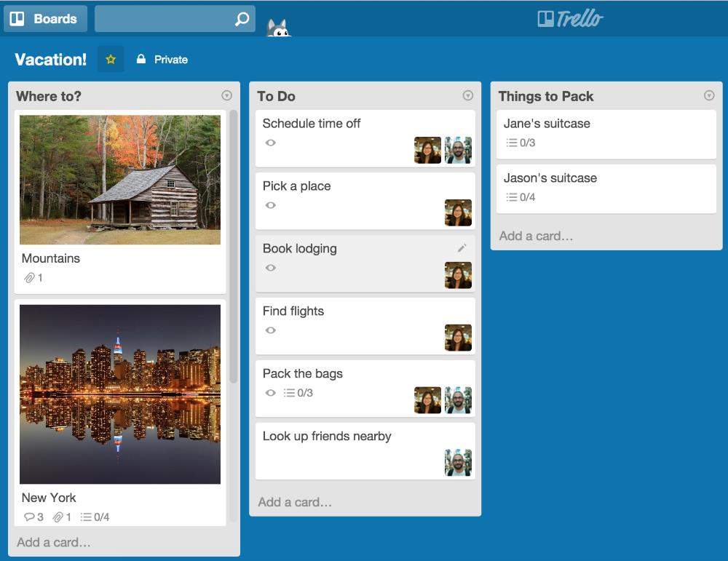Toggle watch eye on Pick a place
The image size is (728, 561).
(x=271, y=205)
